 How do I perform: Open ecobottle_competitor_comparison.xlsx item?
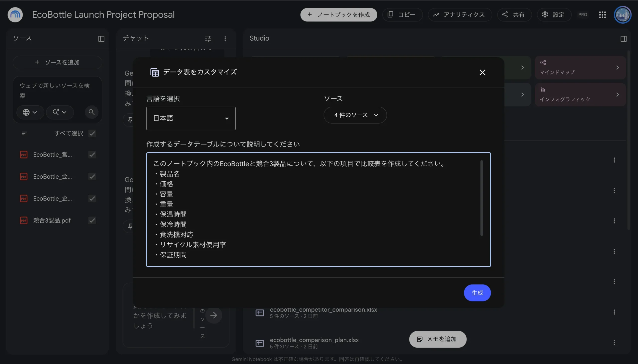click(323, 312)
